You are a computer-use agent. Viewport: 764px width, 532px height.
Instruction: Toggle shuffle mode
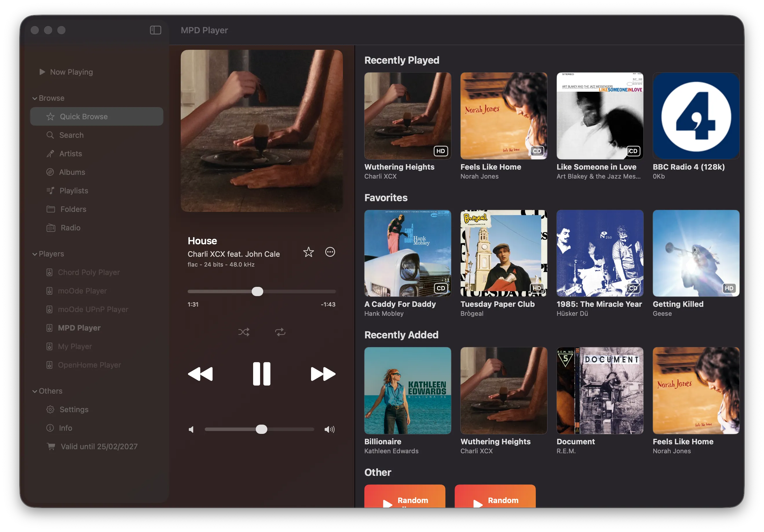coord(244,332)
